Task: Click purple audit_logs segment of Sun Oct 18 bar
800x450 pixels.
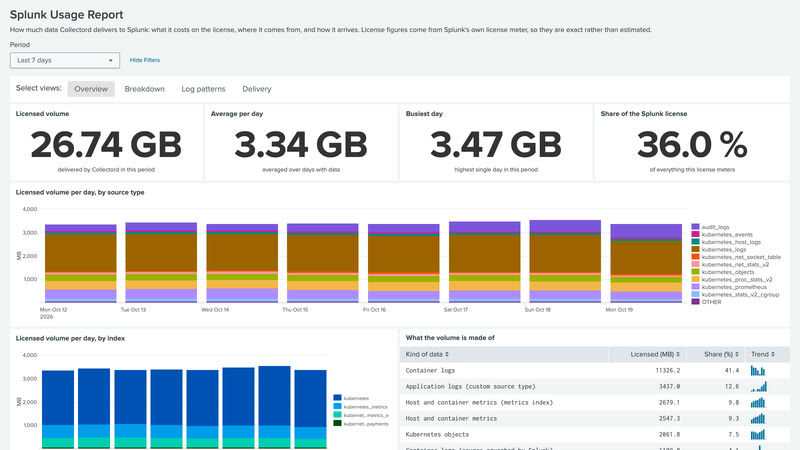Action: pos(565,226)
